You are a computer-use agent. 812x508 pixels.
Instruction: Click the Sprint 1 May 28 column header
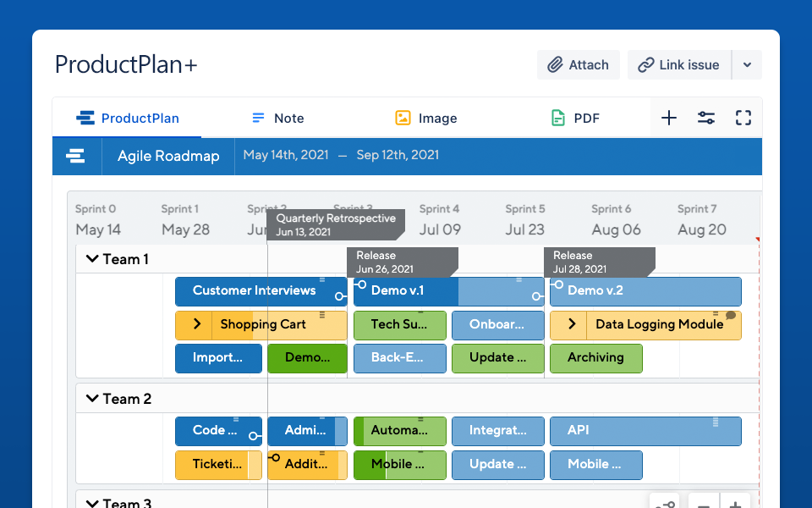coord(185,220)
